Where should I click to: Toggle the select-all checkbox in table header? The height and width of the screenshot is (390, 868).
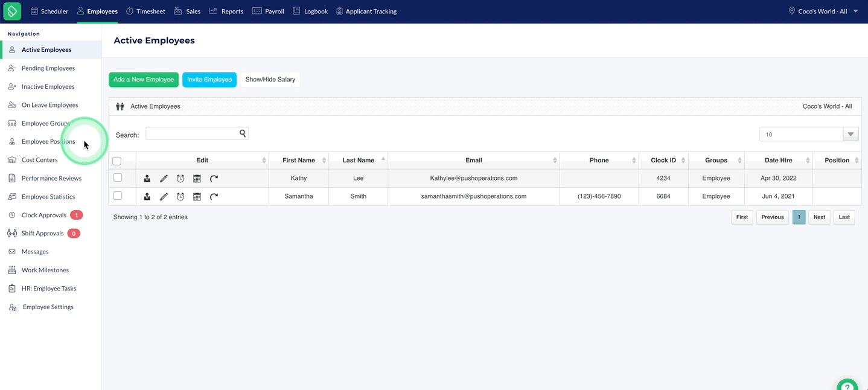pos(117,161)
